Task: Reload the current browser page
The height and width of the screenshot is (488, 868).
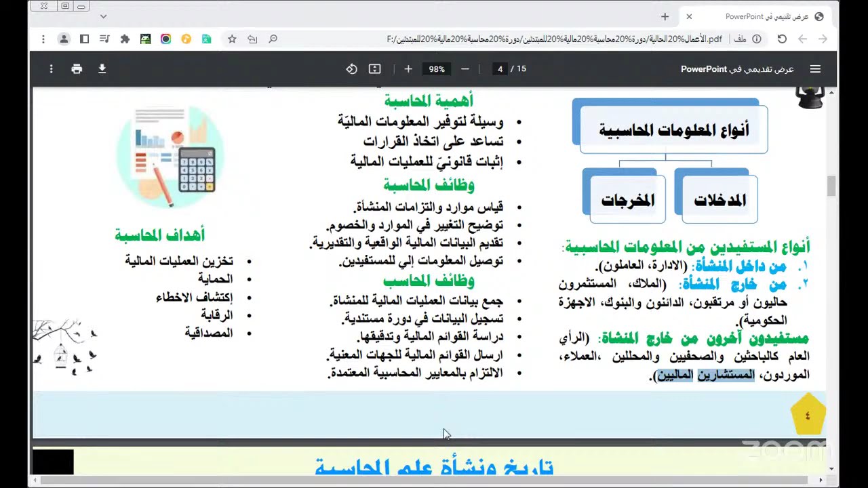Action: (782, 39)
